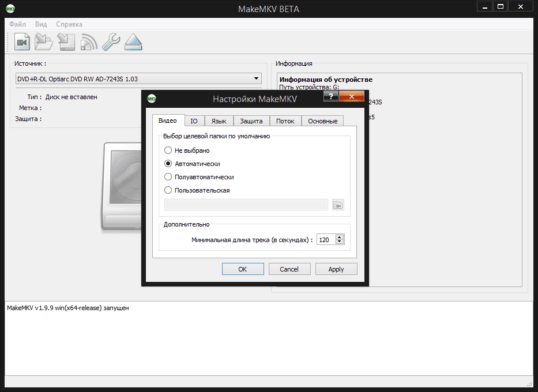The width and height of the screenshot is (538, 392).
Task: Click the 'Диск не вставлен' type text
Action: 72,97
